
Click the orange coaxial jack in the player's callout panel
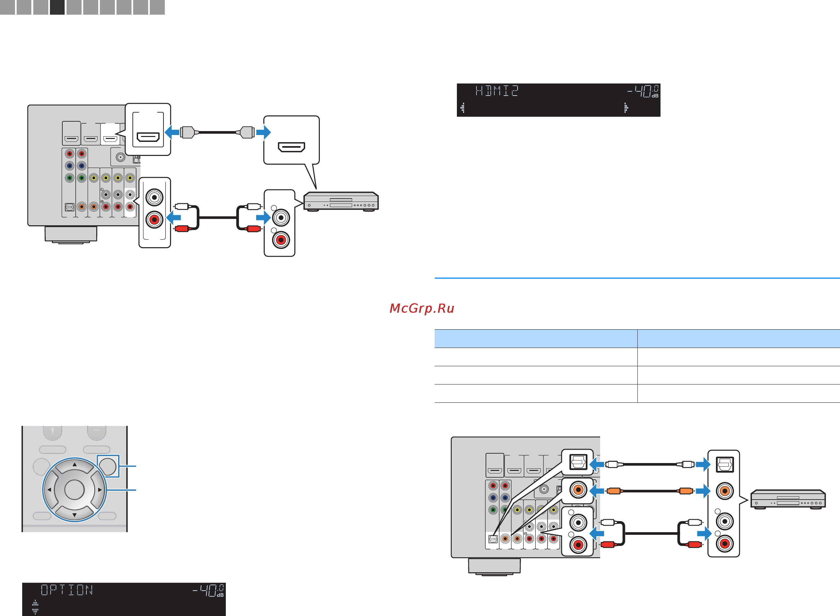[724, 491]
